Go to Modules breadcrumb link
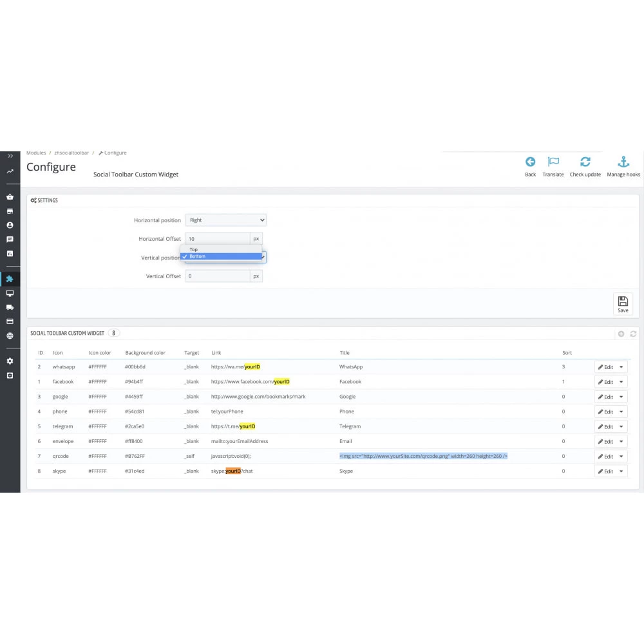The image size is (644, 644). coord(36,153)
